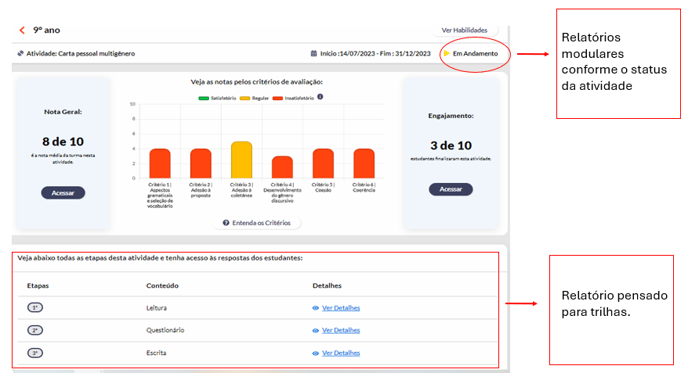Open Ver Detalhes link for Leitura
Image resolution: width=688 pixels, height=373 pixels.
[341, 308]
